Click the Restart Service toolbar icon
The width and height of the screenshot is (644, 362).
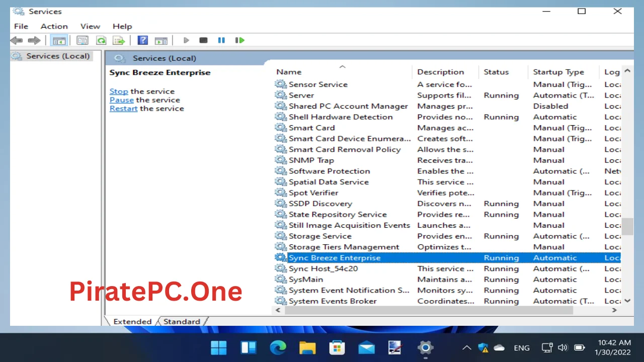pyautogui.click(x=240, y=40)
